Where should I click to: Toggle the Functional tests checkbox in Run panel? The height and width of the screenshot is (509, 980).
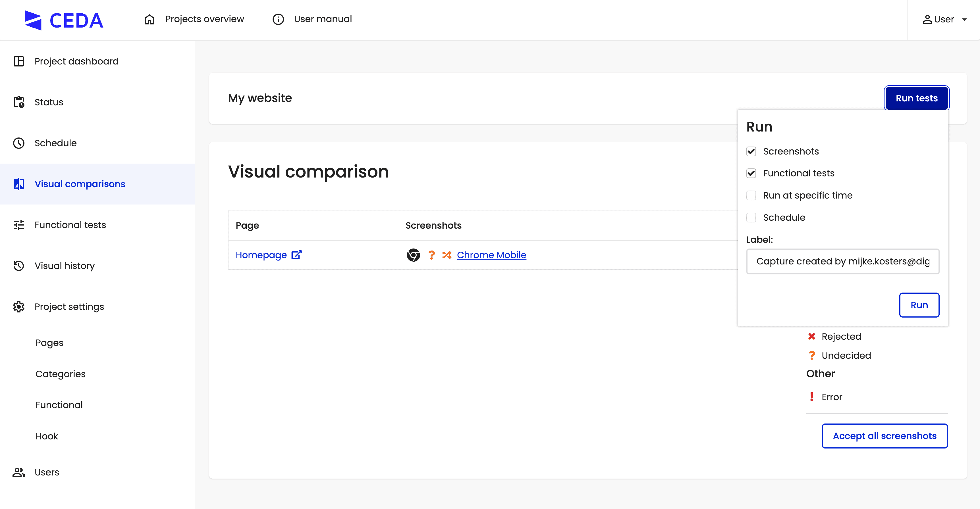(x=751, y=173)
